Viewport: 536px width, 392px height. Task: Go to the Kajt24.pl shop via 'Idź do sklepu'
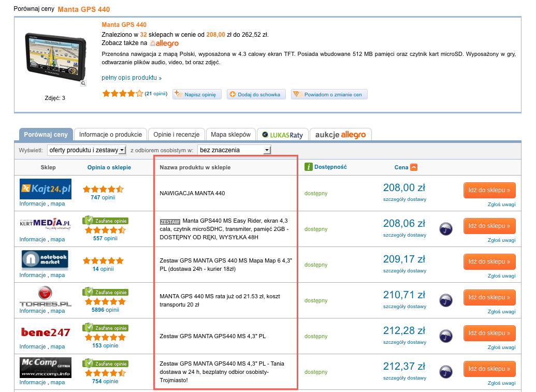tap(489, 190)
